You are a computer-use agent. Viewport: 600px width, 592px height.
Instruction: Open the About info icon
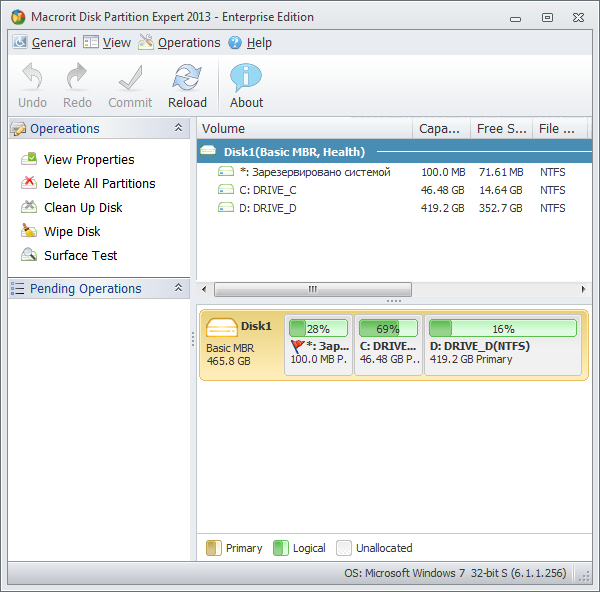coord(246,77)
